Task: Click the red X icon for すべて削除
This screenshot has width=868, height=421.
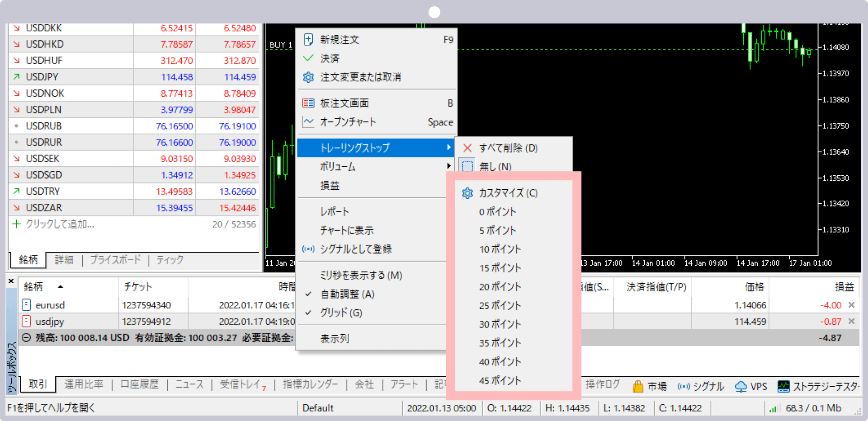Action: [x=467, y=148]
